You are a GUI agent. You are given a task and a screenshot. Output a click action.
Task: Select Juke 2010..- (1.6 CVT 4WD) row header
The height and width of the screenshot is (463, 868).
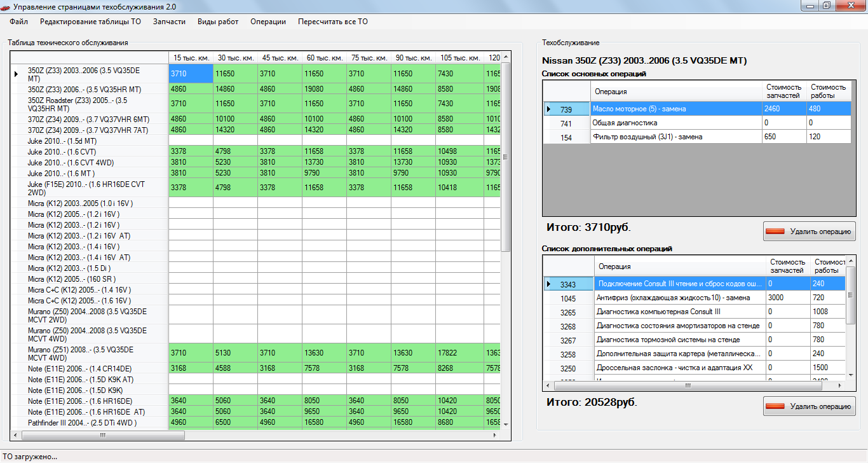[x=90, y=162]
